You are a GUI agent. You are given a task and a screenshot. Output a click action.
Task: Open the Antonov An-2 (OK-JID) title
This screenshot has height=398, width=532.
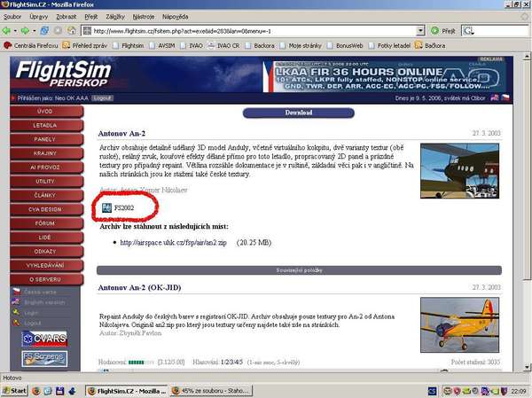pos(139,288)
